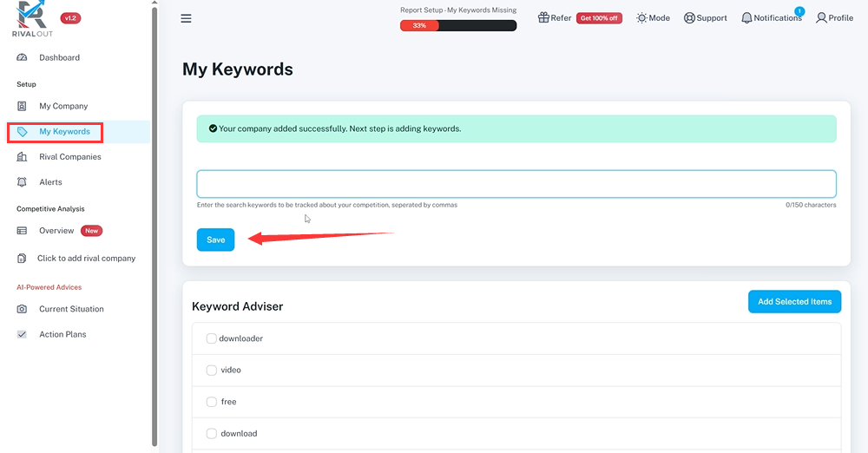The height and width of the screenshot is (453, 868).
Task: Click the 'download' keyword label
Action: (239, 434)
